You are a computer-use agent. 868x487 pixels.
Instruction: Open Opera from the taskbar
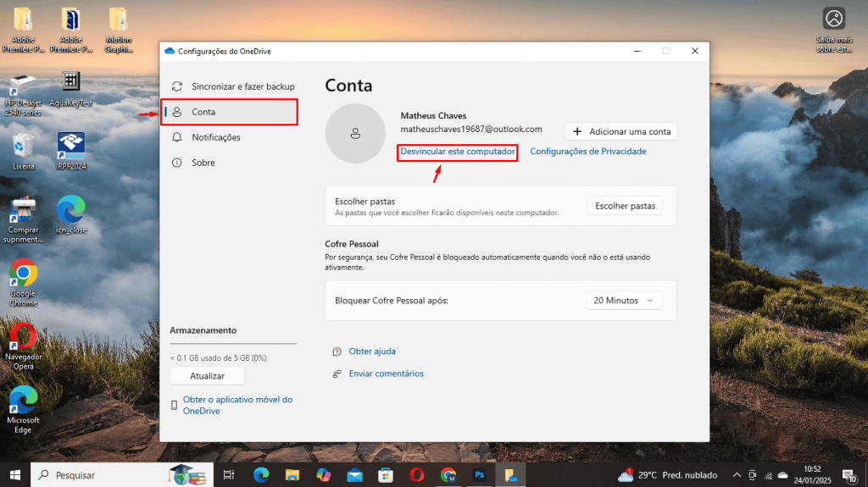point(417,475)
